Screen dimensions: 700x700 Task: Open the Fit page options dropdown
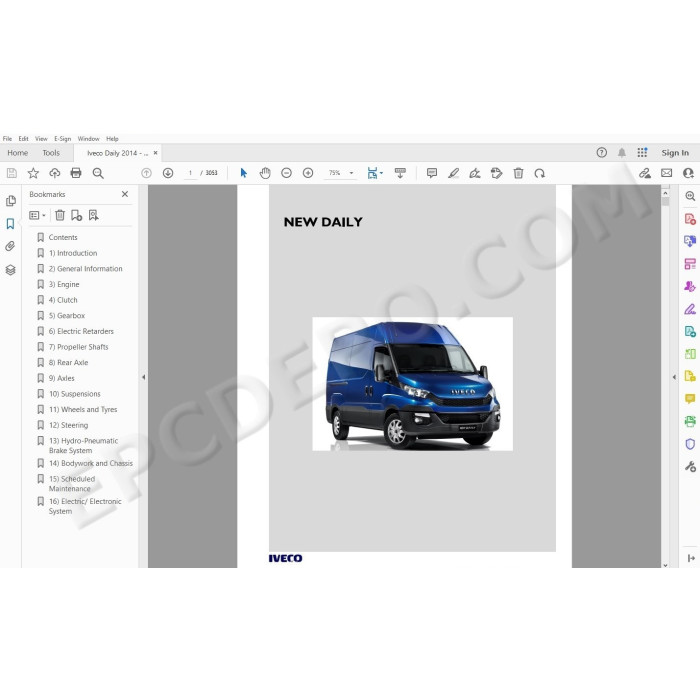pos(375,173)
